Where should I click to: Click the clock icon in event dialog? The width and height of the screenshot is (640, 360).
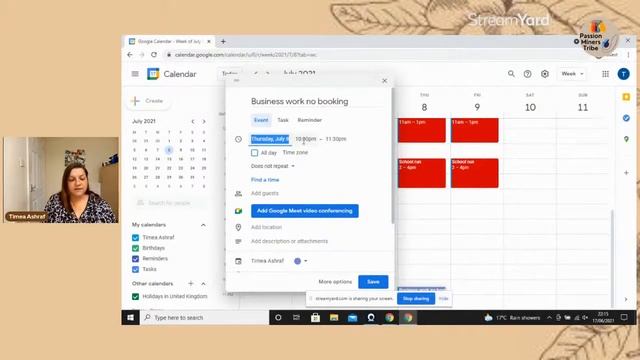[238, 139]
